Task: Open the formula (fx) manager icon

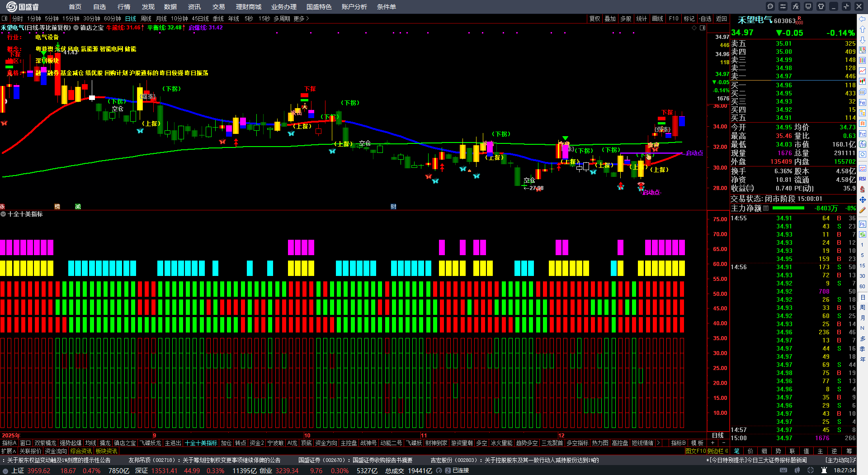Action: pos(796,6)
